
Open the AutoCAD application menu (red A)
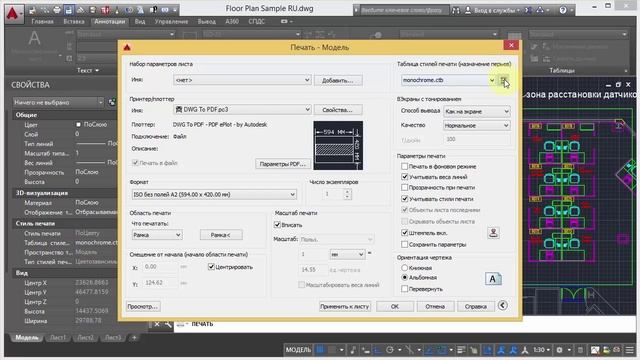(13, 13)
